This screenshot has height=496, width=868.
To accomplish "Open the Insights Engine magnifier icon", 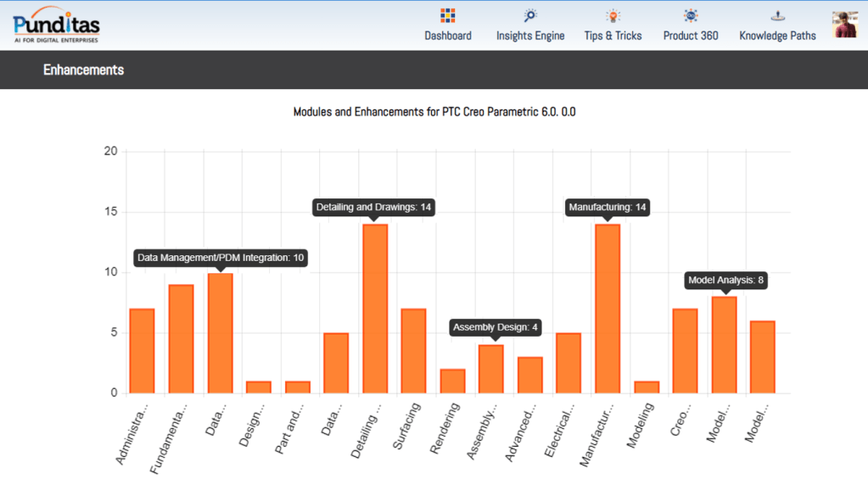I will (530, 15).
